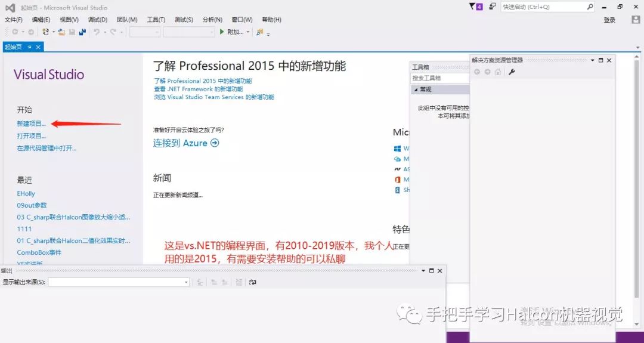The height and width of the screenshot is (343, 644).
Task: Open recent project EHolly
Action: [x=26, y=193]
